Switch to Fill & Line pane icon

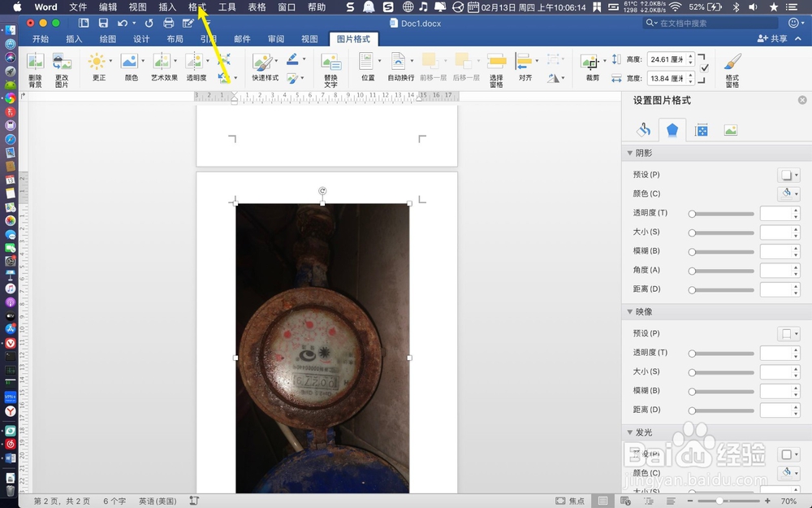(x=644, y=130)
